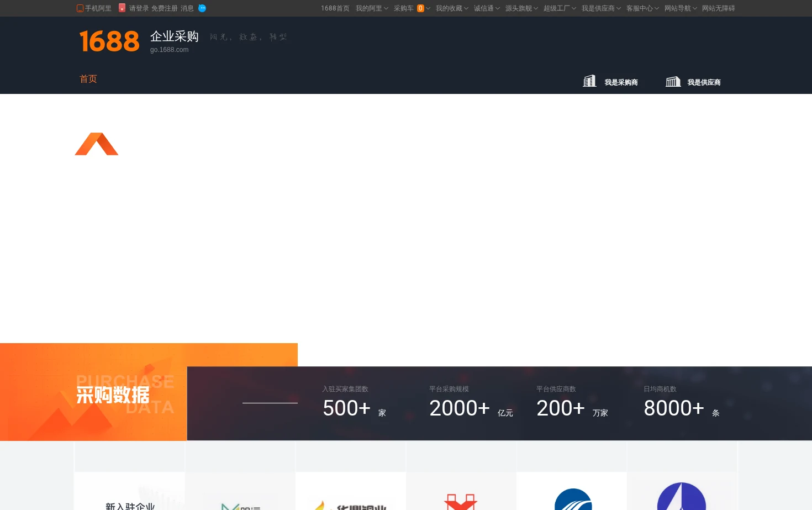Click the orange 1688 logo
The image size is (812, 510).
pos(109,41)
